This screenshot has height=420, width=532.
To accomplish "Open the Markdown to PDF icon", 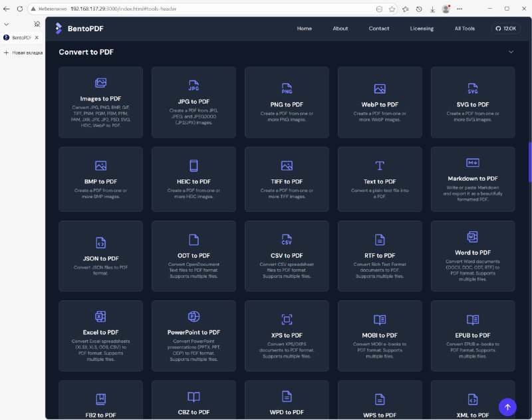I will pos(473,163).
